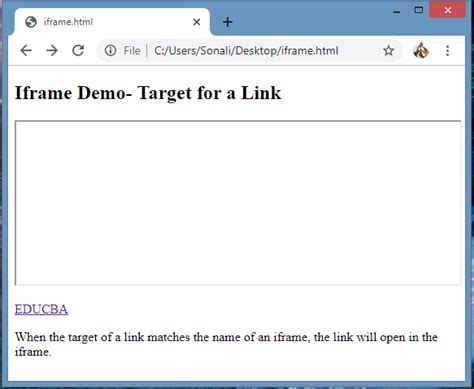Open the user profile avatar

(x=421, y=50)
